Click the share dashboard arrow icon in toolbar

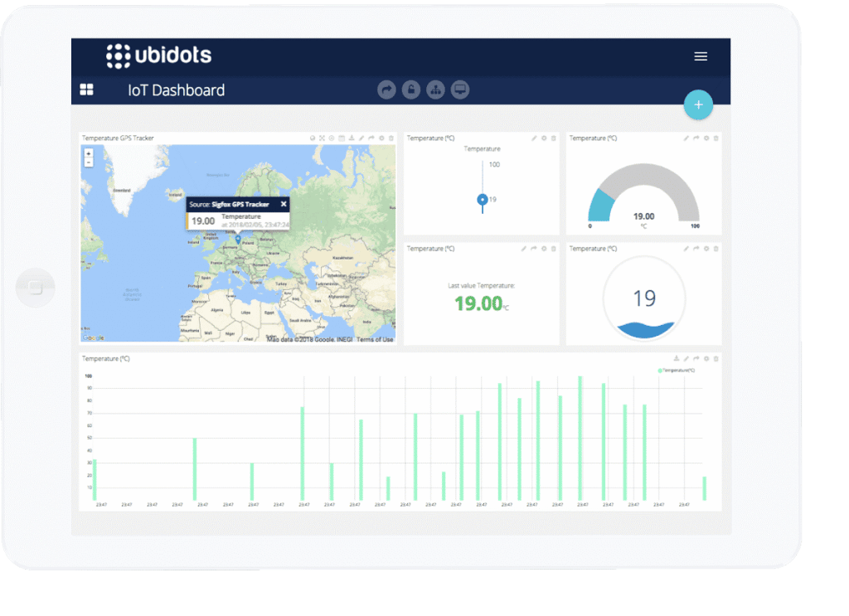click(x=386, y=90)
